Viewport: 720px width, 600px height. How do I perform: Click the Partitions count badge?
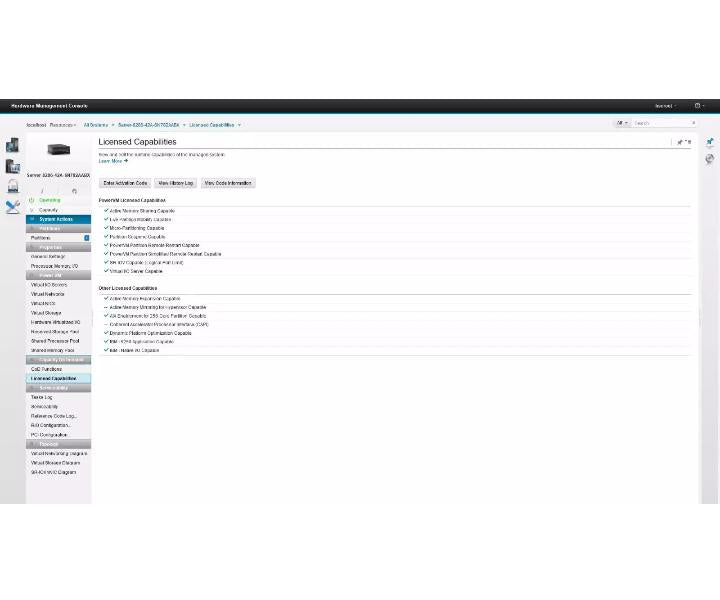click(87, 238)
